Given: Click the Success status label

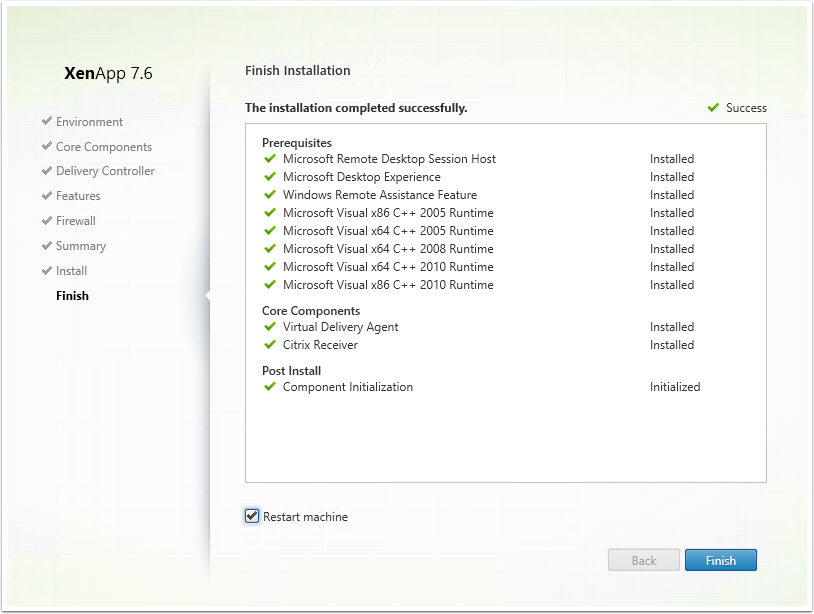Looking at the screenshot, I should (x=746, y=108).
